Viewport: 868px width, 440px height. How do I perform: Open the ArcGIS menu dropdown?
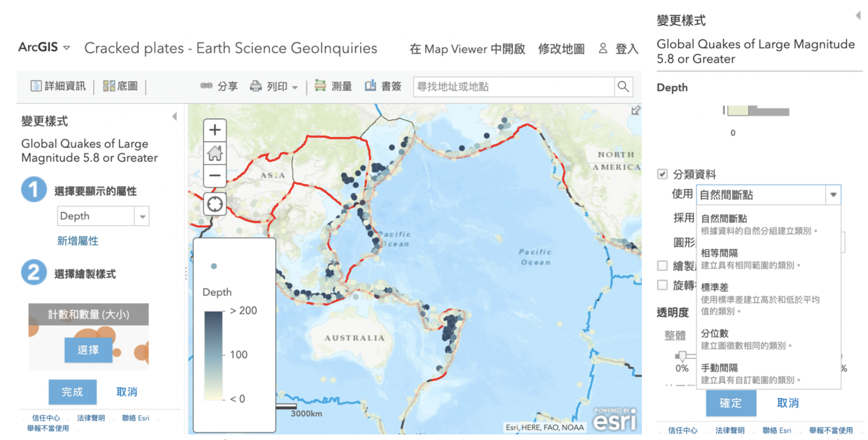tap(44, 47)
